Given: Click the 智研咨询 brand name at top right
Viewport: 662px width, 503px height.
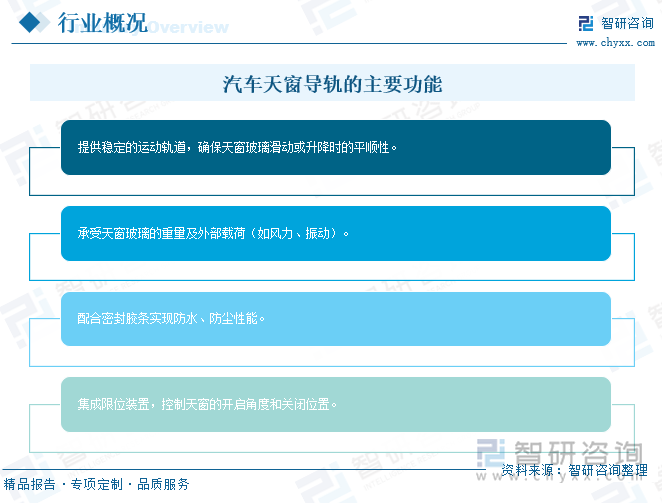Looking at the screenshot, I should point(627,23).
